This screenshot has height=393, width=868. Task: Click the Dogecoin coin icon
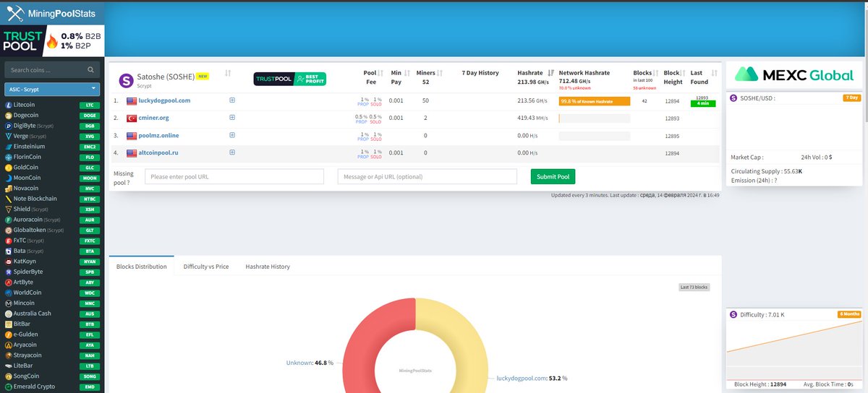tap(8, 115)
